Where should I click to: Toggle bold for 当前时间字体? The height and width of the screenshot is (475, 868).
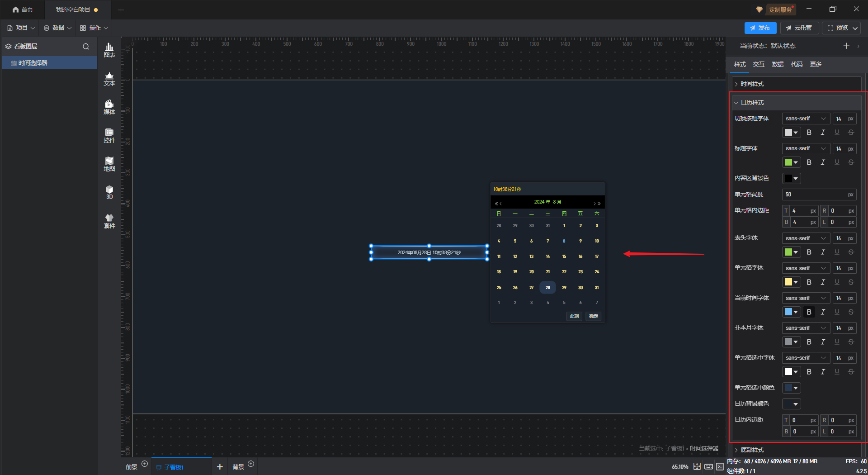point(809,312)
